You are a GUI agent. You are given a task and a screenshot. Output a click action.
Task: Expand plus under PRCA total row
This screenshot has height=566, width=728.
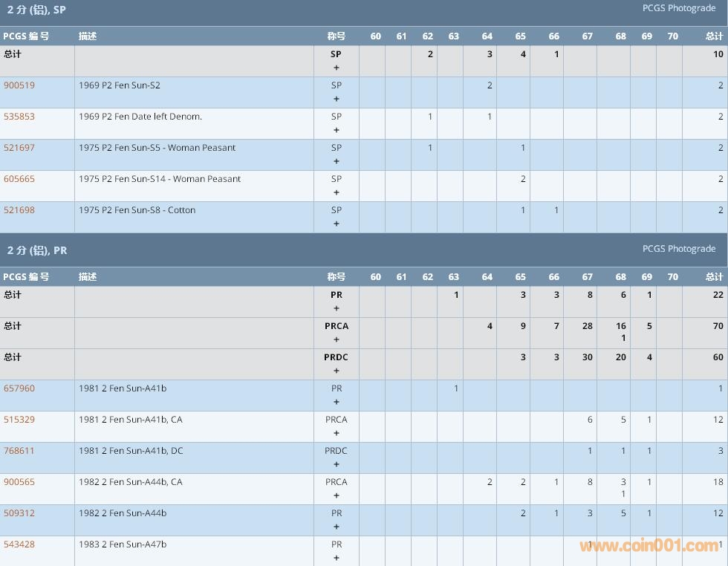click(x=337, y=339)
